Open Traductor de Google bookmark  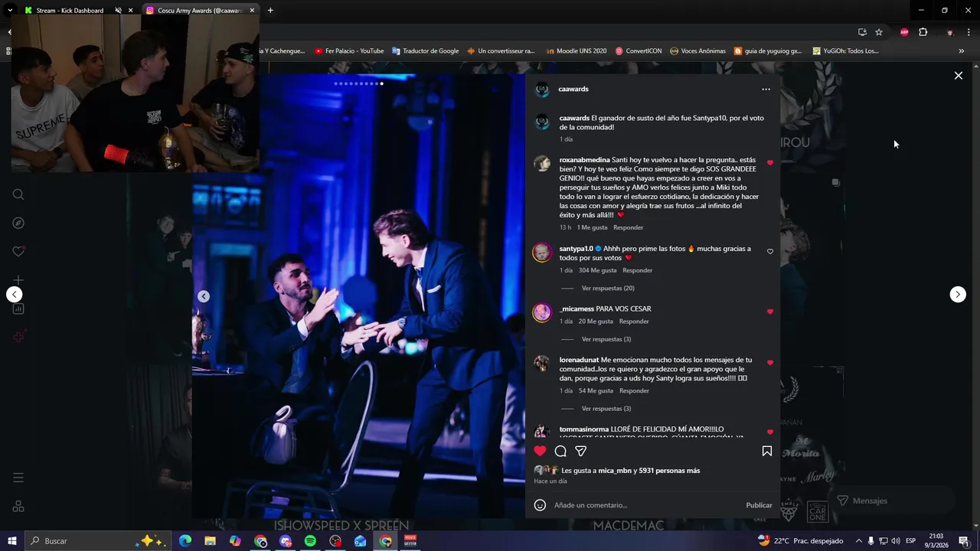tap(426, 51)
